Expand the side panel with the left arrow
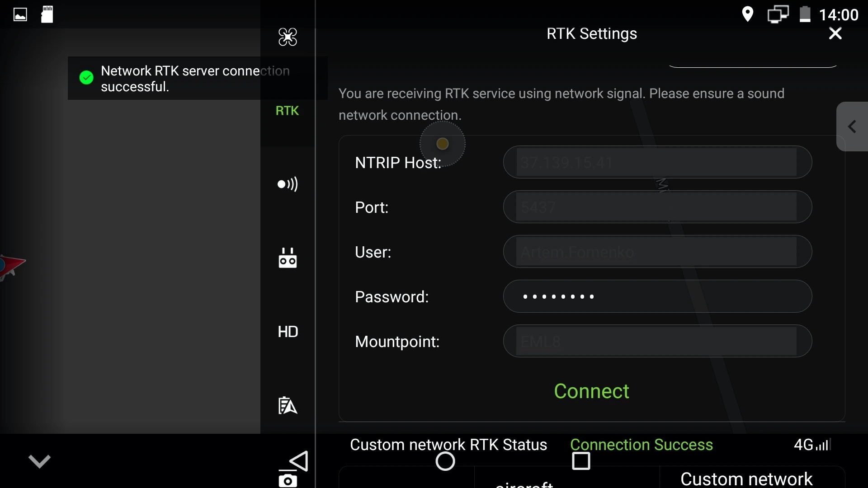The width and height of the screenshot is (868, 488). 852,127
